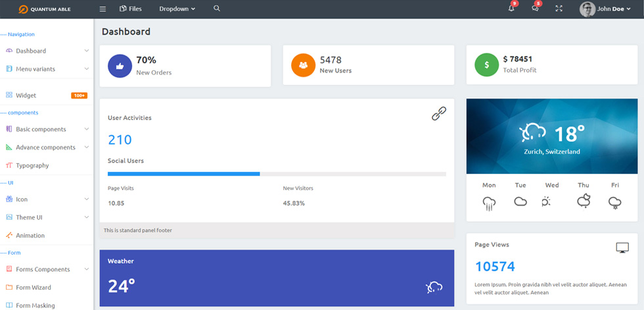Open Animation menu item
This screenshot has height=310, width=644.
(x=47, y=236)
